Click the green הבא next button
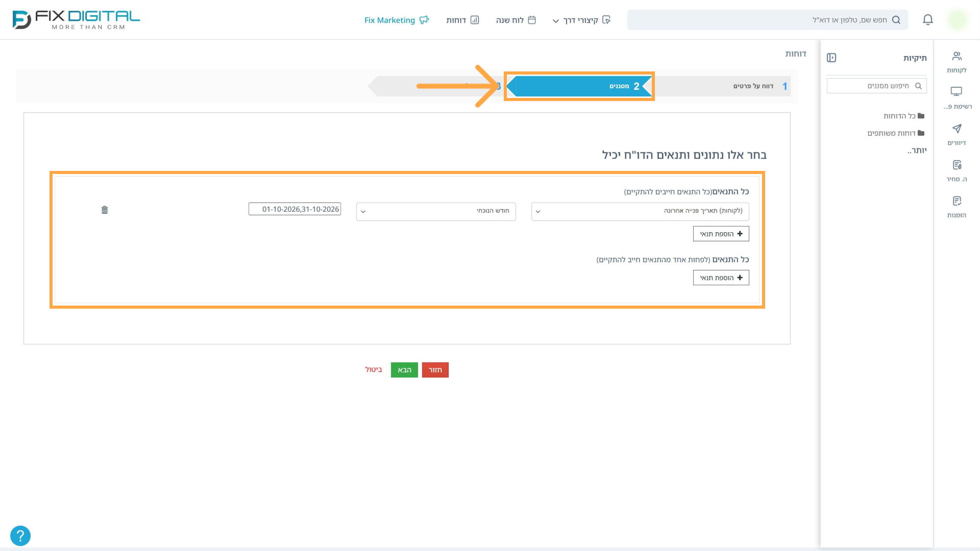Screen dimensions: 980x551 (x=404, y=370)
